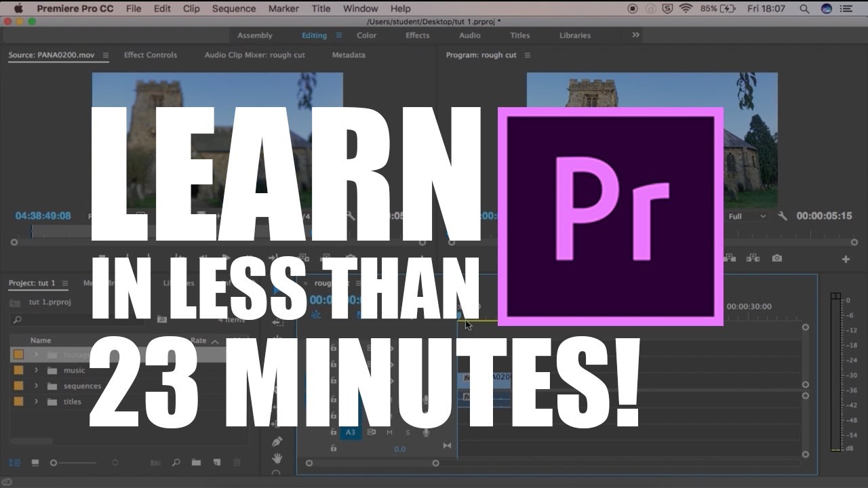The image size is (868, 488).
Task: Click the trash Clear icon in Project panel
Action: 237,462
